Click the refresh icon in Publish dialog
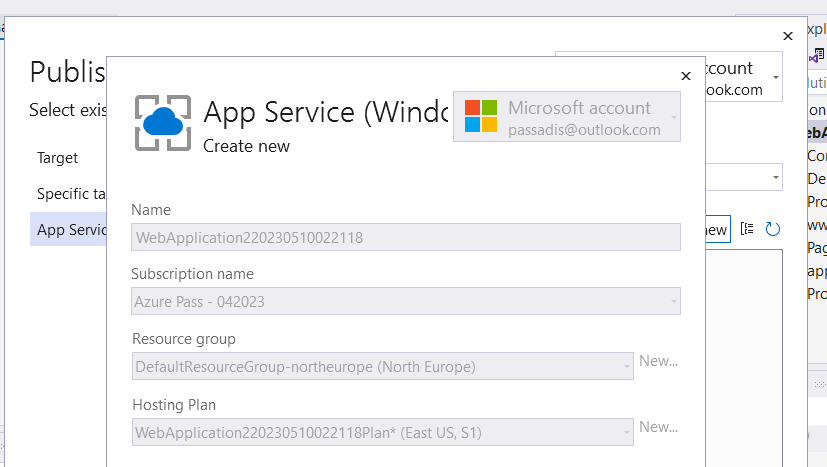 click(x=772, y=229)
